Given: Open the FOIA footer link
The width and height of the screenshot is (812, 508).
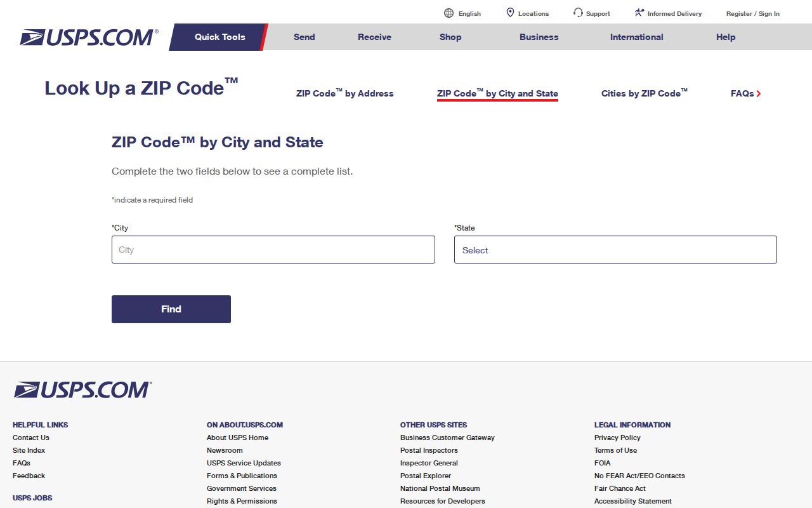Looking at the screenshot, I should pos(603,463).
